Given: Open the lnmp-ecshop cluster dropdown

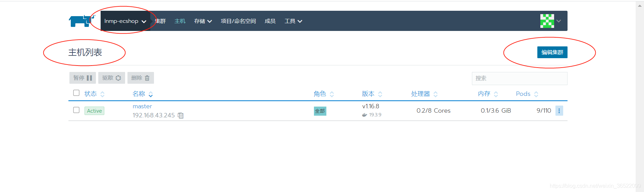Looking at the screenshot, I should click(x=125, y=21).
